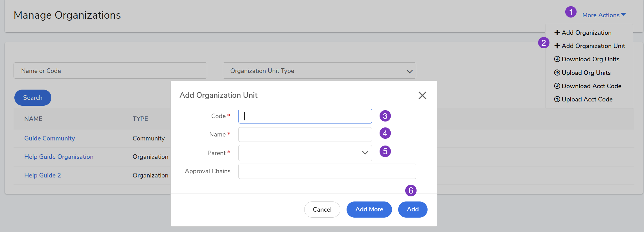Click the upload icon for Upload Acct Code
This screenshot has height=232, width=644.
pos(557,99)
